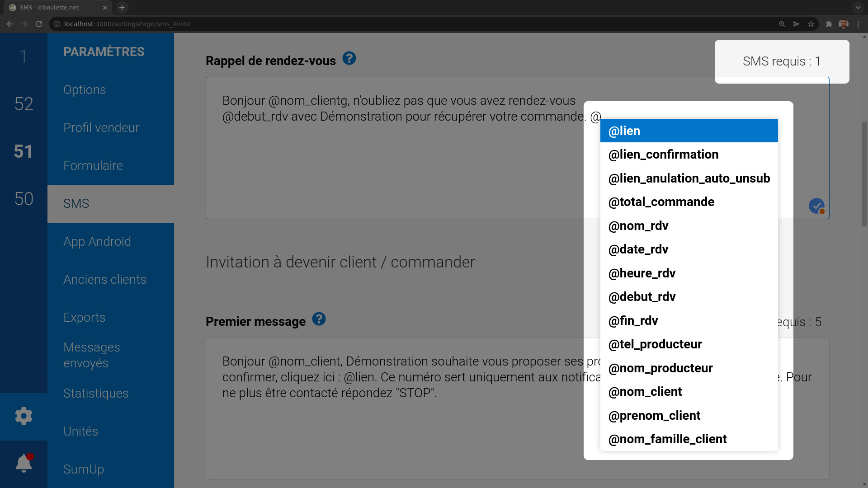This screenshot has width=868, height=488.
Task: Choose @lien from the suggestion list
Action: (689, 131)
